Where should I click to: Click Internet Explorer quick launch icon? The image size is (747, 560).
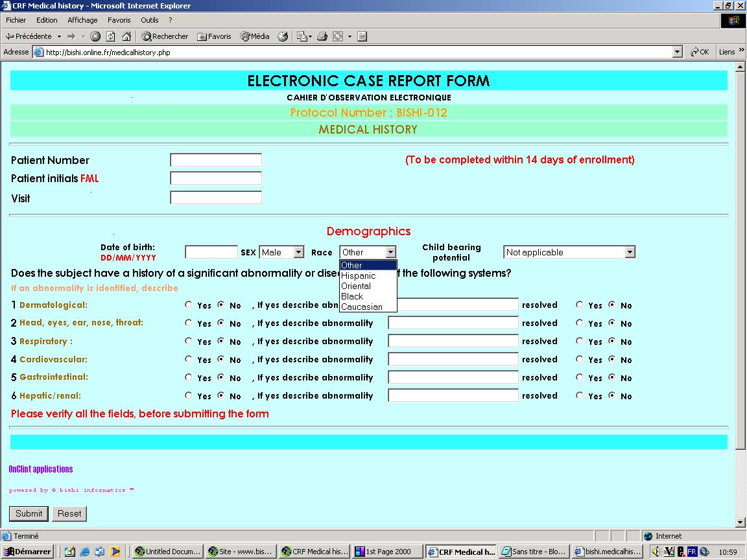(85, 552)
